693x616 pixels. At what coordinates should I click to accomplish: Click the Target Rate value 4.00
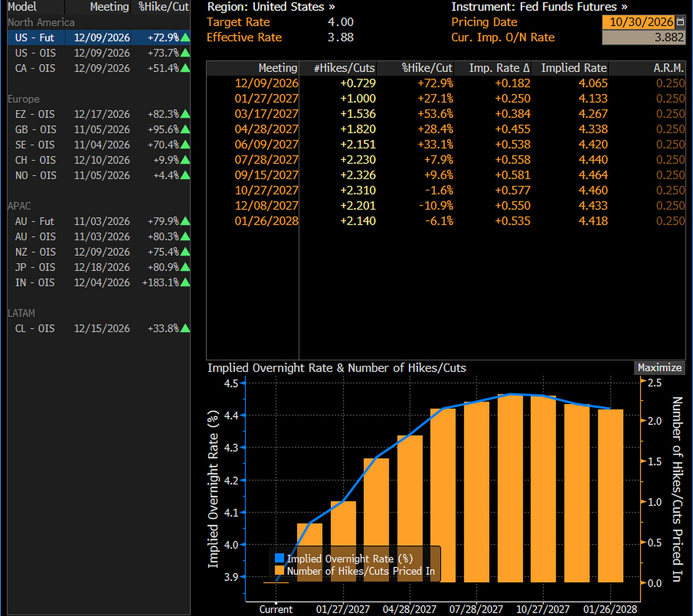(341, 22)
